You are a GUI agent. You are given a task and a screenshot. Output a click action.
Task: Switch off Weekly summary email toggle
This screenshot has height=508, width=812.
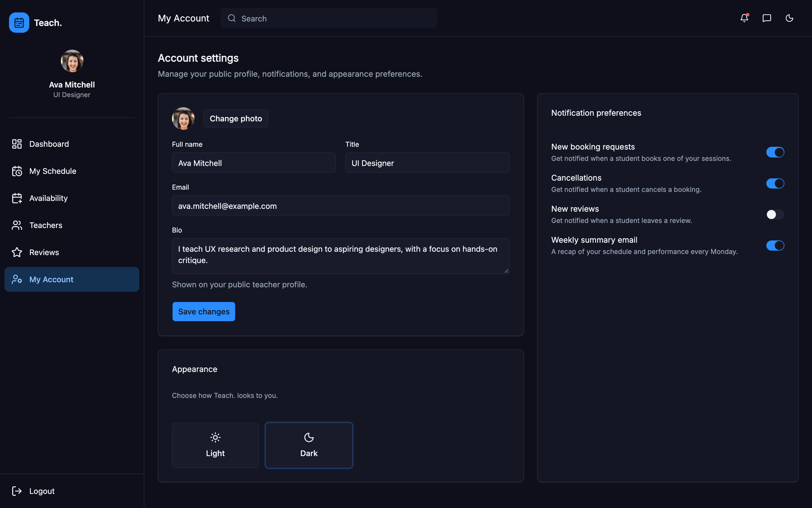coord(775,246)
